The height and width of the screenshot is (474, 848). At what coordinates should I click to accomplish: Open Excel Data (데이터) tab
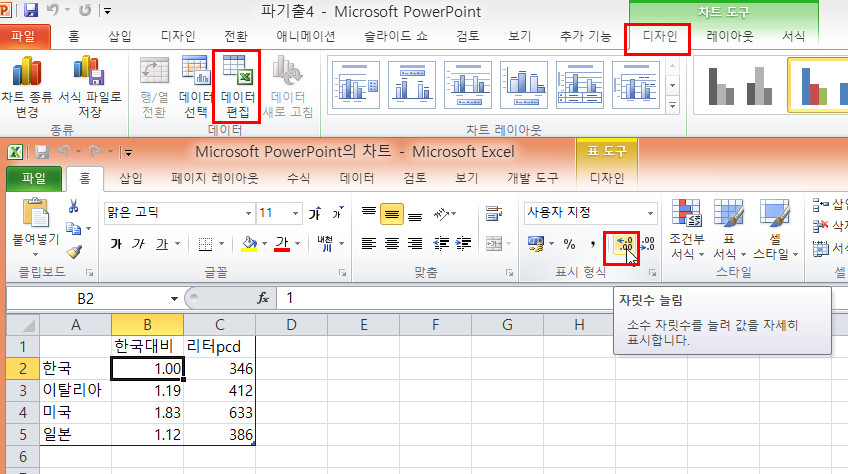point(357,178)
